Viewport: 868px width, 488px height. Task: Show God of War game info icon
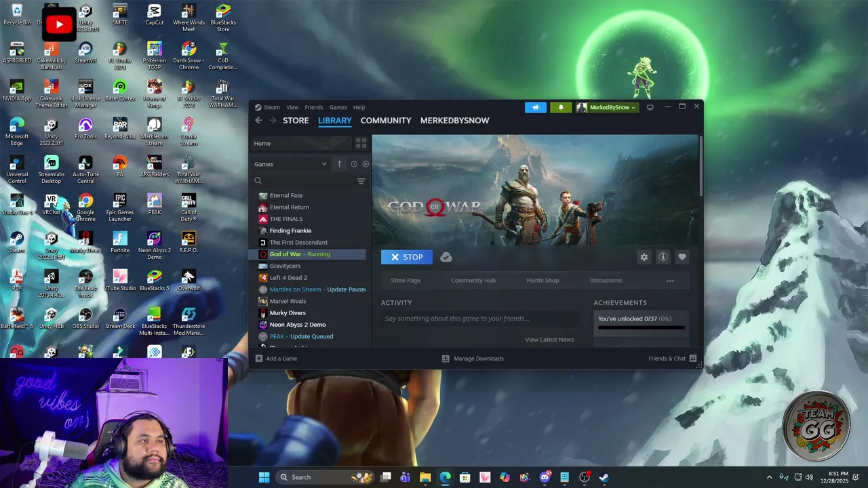point(663,257)
